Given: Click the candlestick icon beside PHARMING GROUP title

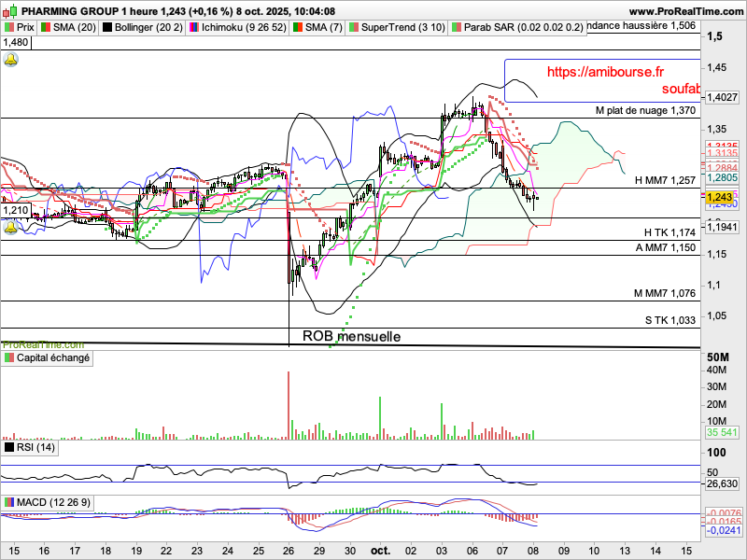Looking at the screenshot, I should click(10, 10).
